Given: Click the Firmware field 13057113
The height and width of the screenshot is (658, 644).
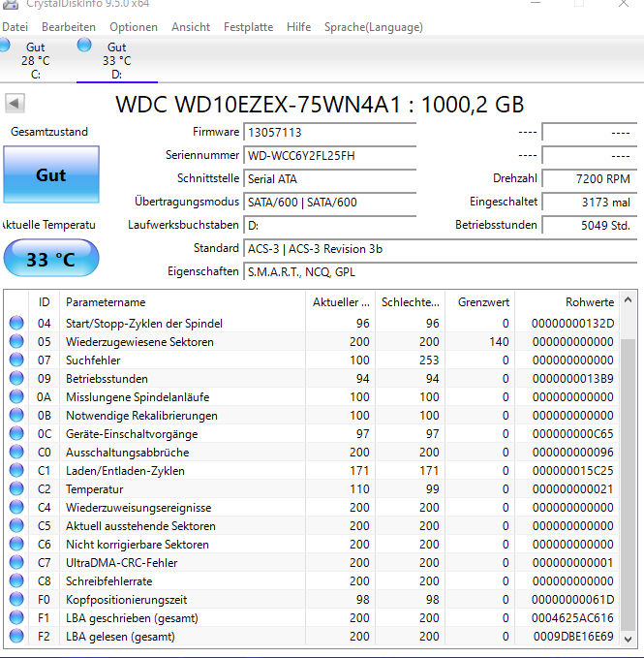Looking at the screenshot, I should pyautogui.click(x=329, y=133).
